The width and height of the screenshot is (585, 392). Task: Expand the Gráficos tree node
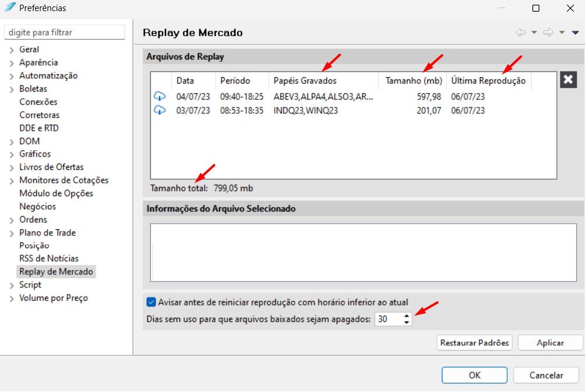click(12, 154)
